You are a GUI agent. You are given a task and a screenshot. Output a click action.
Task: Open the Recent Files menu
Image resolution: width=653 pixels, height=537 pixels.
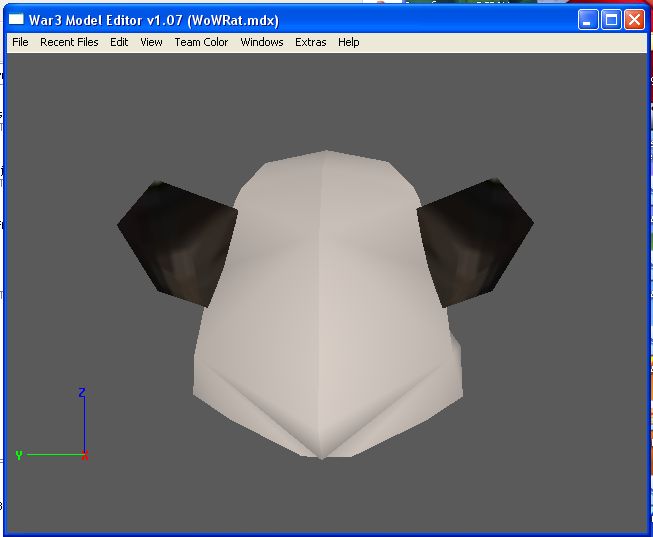[x=69, y=42]
